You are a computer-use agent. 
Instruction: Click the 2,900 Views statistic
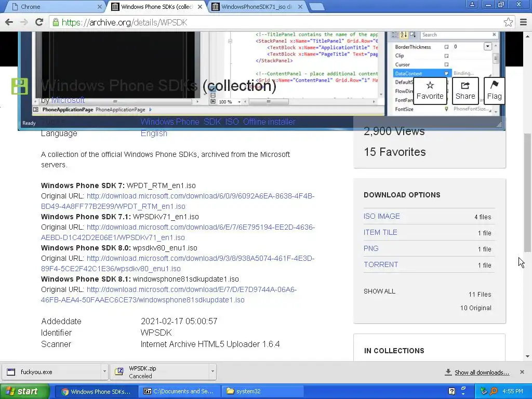pyautogui.click(x=394, y=131)
